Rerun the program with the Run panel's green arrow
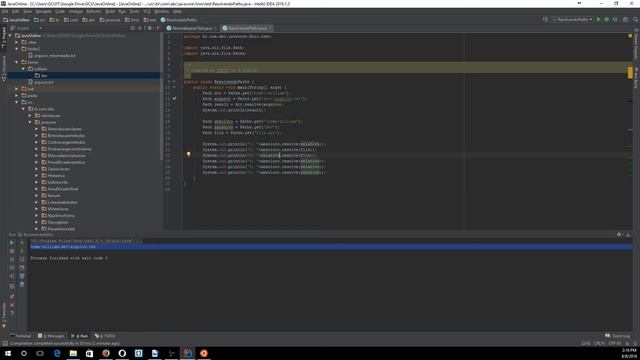Screen dimensions: 640x360 pos(12,242)
